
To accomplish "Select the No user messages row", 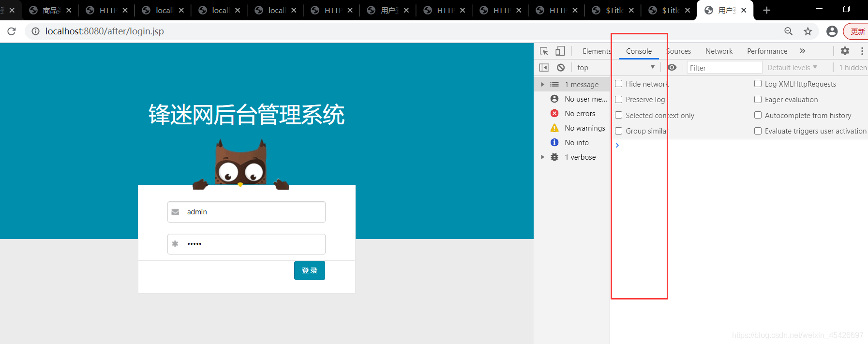I will [x=572, y=99].
